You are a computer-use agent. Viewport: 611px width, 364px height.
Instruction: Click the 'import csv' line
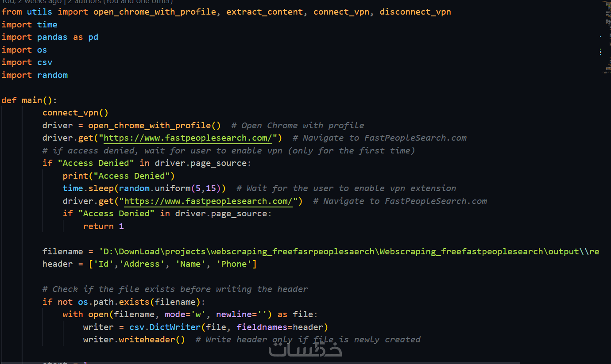pos(27,62)
